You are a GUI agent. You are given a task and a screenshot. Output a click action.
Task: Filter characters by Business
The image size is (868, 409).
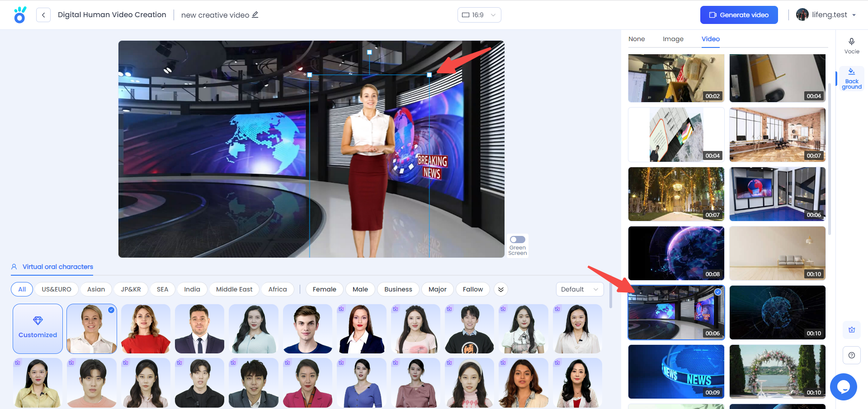click(398, 289)
